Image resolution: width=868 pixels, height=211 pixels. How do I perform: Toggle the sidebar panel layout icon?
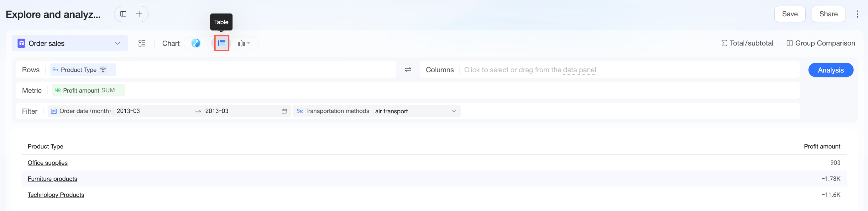[x=123, y=14]
